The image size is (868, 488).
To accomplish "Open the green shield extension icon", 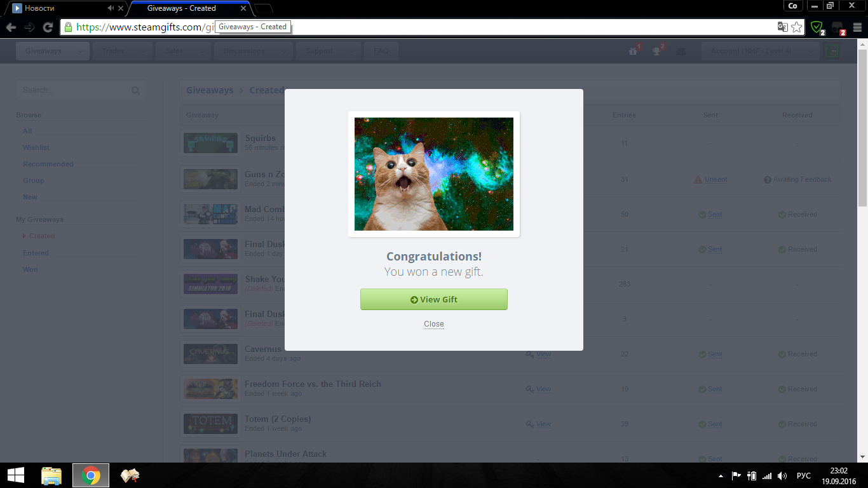I will pyautogui.click(x=817, y=27).
